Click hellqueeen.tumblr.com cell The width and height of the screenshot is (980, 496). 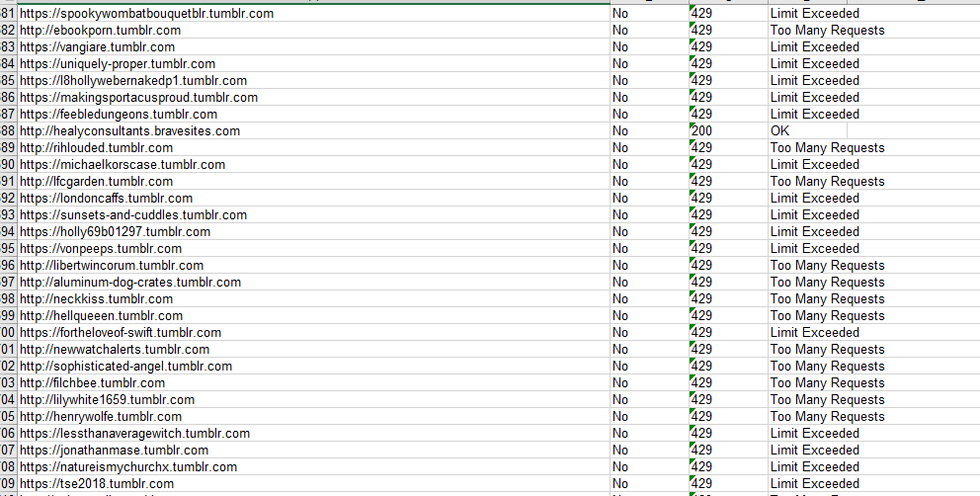coord(314,316)
